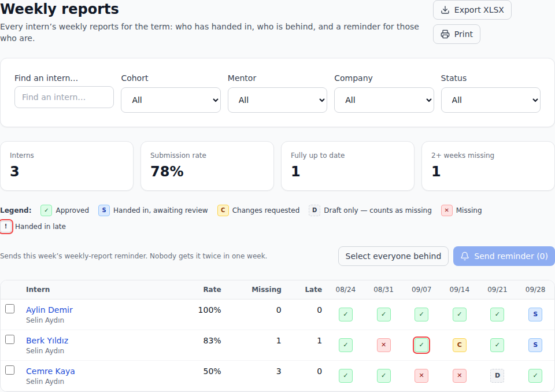Image resolution: width=555 pixels, height=392 pixels.
Task: Select Berk Yıldız's row checkbox
Action: (10, 339)
